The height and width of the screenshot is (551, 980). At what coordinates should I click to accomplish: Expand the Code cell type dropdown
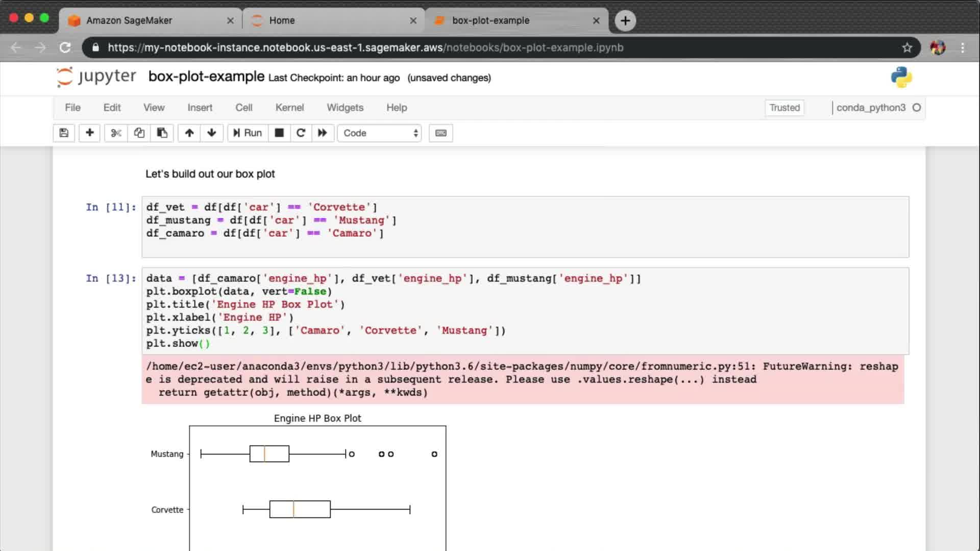point(379,133)
